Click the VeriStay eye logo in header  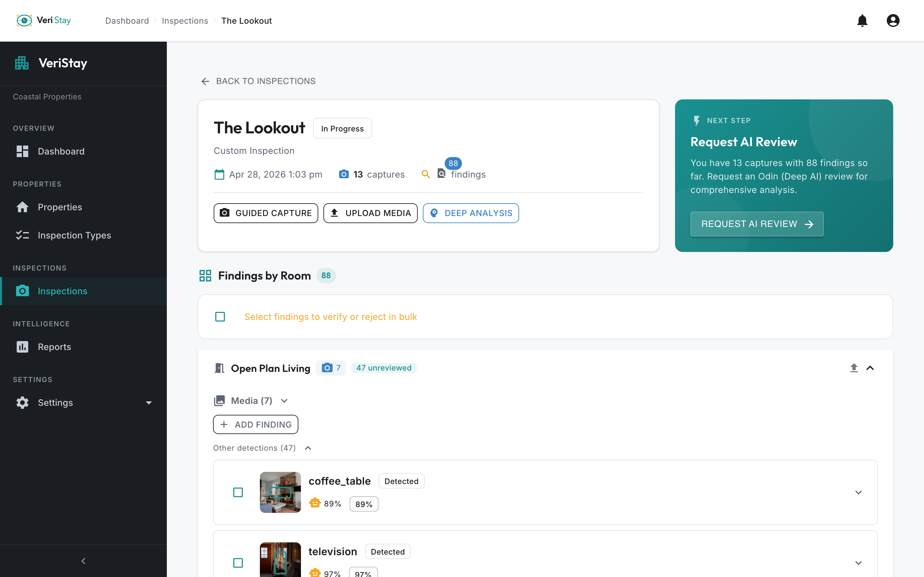pyautogui.click(x=24, y=21)
